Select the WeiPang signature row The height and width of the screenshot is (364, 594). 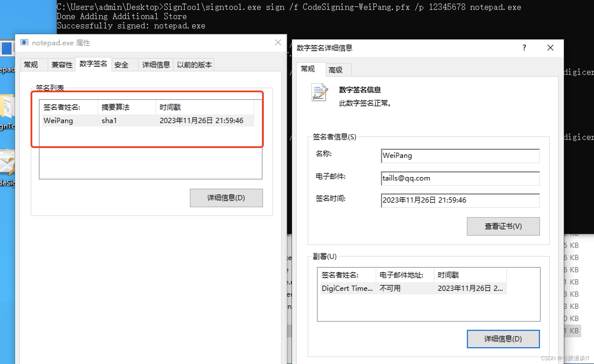coord(148,120)
